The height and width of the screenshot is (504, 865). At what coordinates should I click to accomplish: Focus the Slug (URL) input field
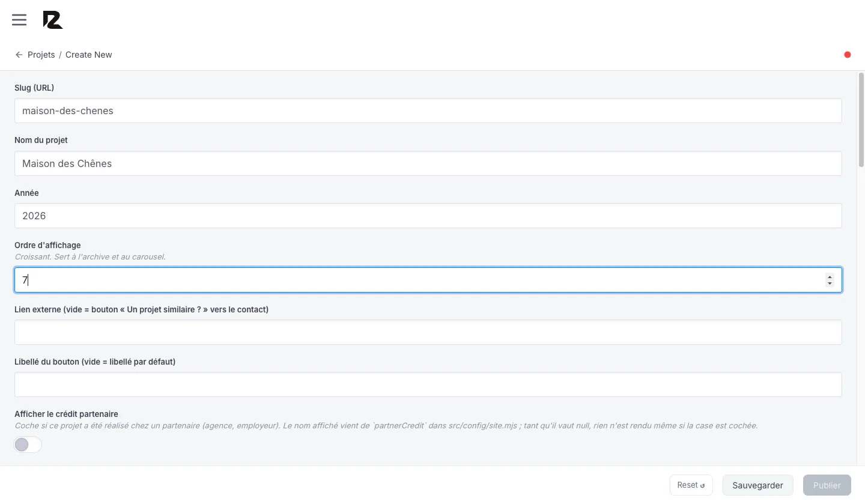tap(428, 111)
